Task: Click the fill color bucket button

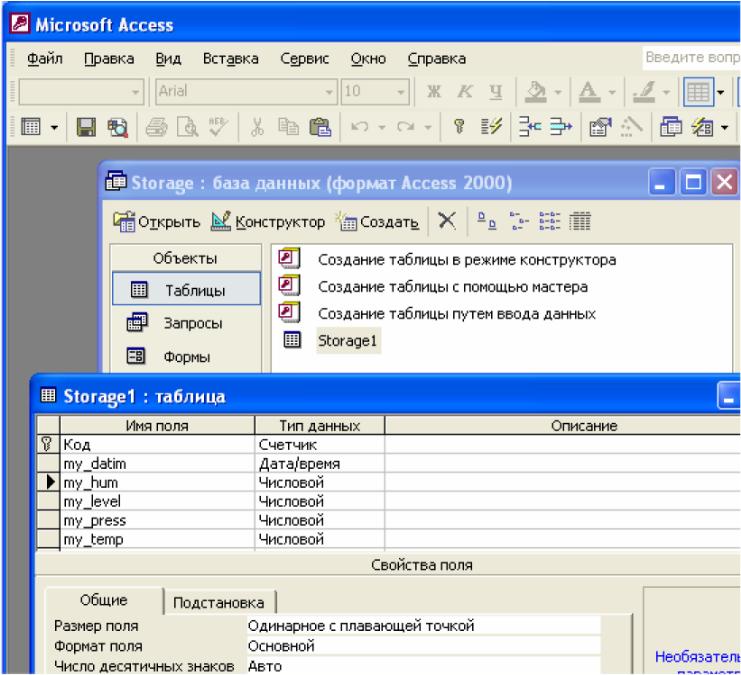Action: (536, 92)
